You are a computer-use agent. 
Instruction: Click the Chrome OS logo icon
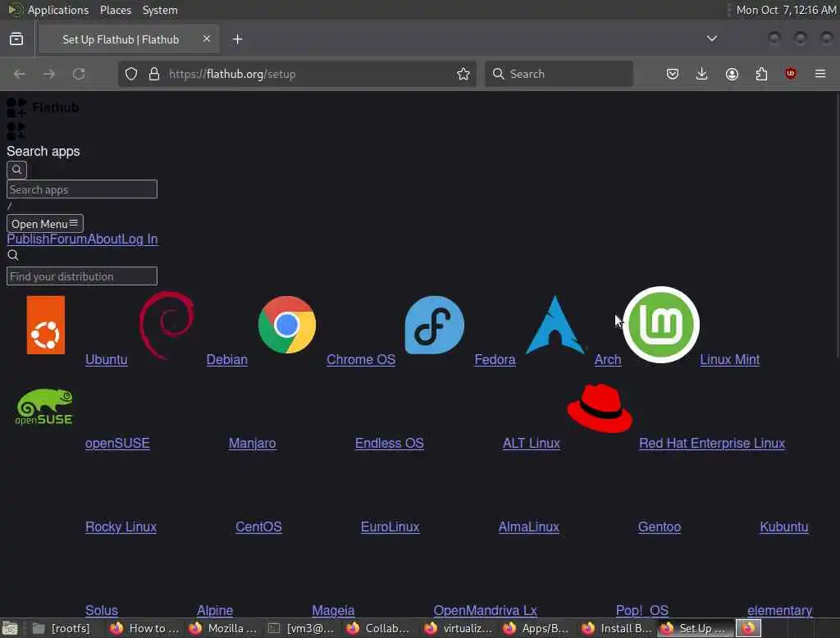click(287, 325)
